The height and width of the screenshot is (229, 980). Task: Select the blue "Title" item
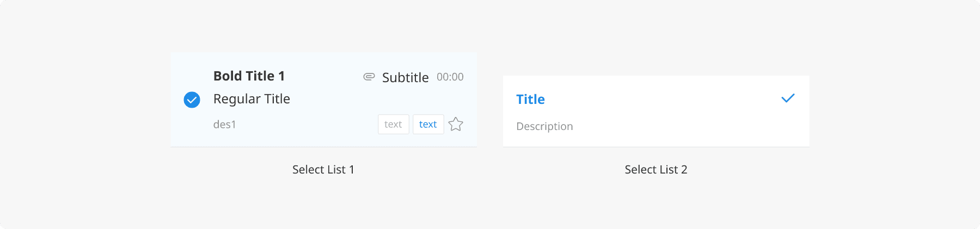pos(530,100)
